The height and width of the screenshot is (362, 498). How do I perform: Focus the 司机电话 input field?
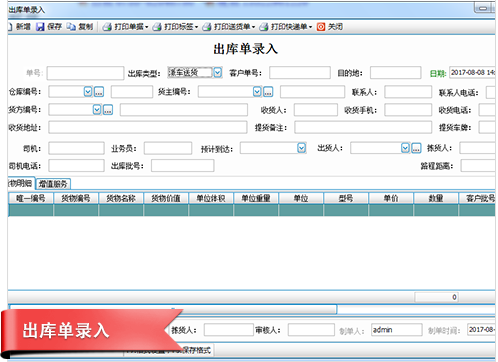(x=76, y=165)
